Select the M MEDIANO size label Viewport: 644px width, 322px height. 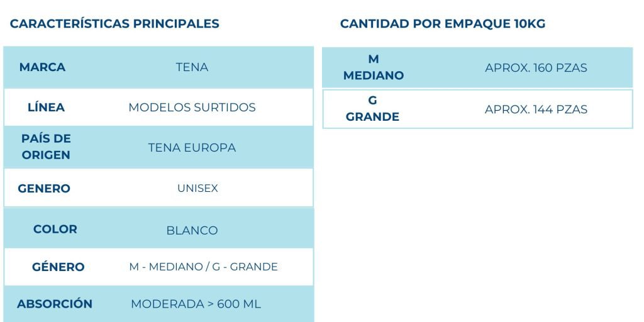point(374,67)
